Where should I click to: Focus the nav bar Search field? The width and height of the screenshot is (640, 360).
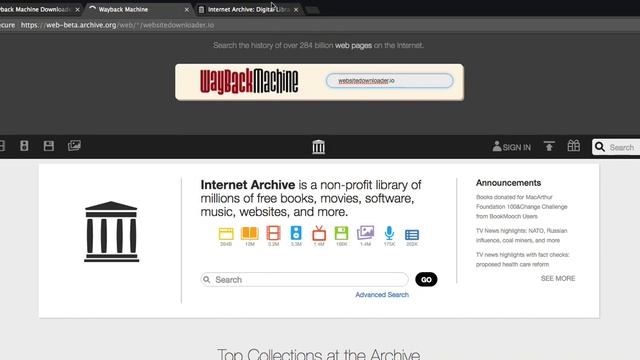[x=616, y=147]
